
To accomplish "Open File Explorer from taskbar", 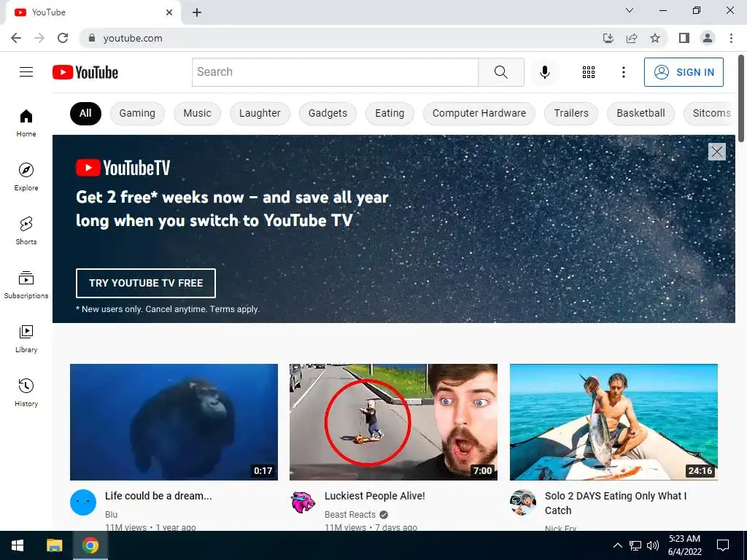I will tap(54, 545).
